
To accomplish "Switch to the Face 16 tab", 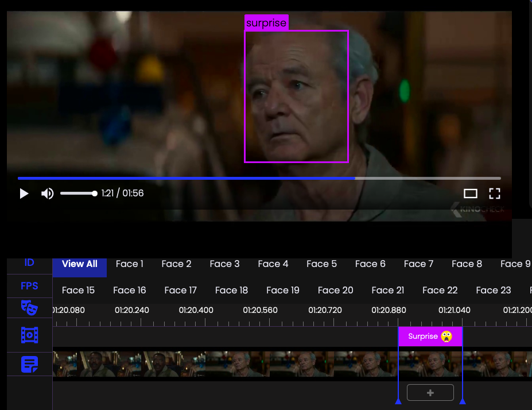I will [130, 290].
